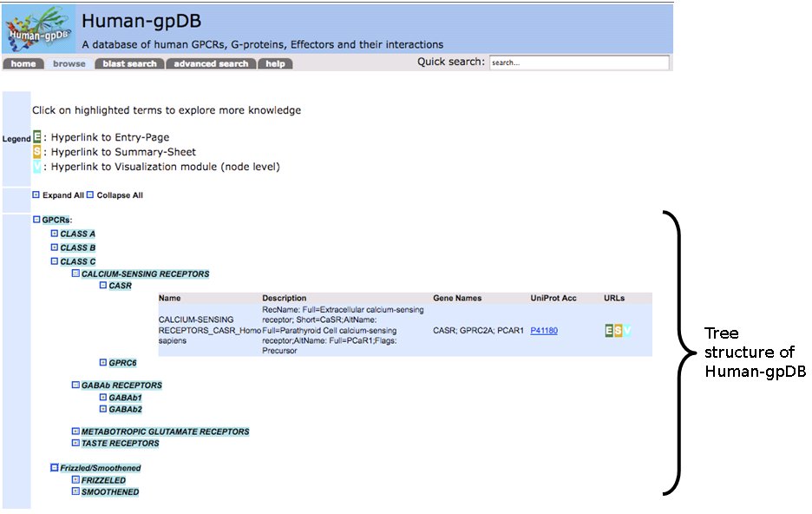Open Entry-Page icon for CASR row

click(x=609, y=330)
